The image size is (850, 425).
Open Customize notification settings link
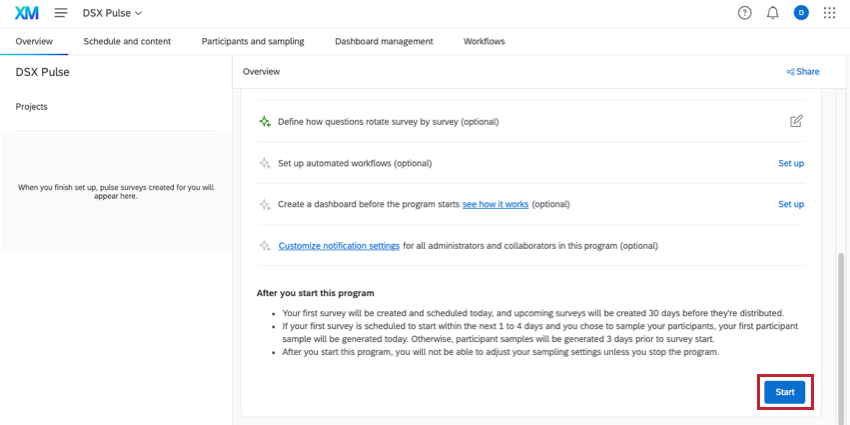pyautogui.click(x=339, y=246)
